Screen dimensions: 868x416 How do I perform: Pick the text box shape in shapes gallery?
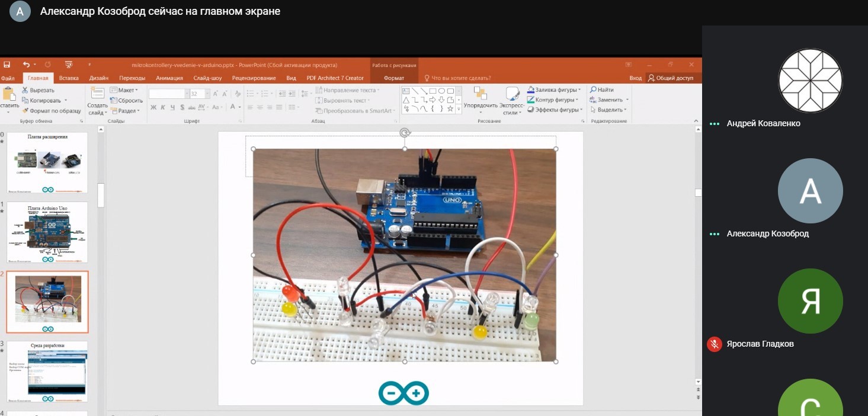[x=406, y=91]
